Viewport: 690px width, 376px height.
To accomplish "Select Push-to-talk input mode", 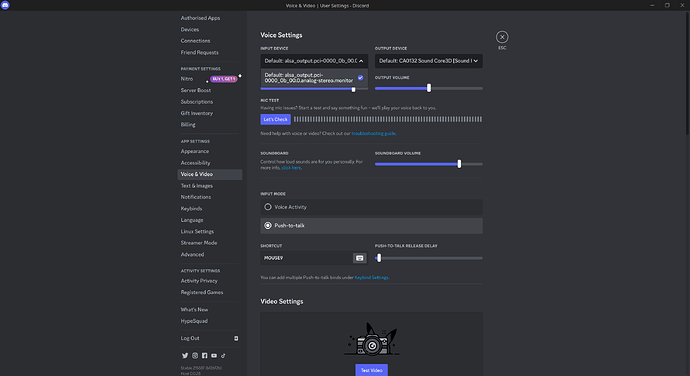I will pyautogui.click(x=371, y=225).
